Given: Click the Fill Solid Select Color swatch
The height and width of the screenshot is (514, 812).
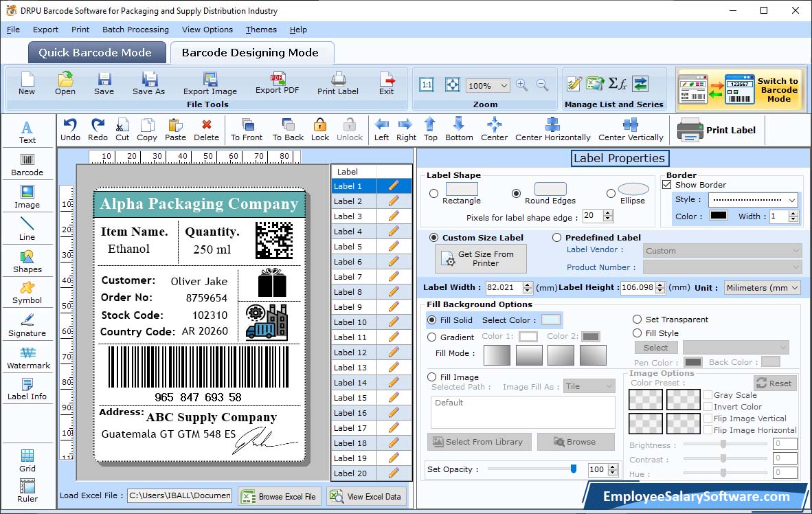Looking at the screenshot, I should (x=551, y=320).
